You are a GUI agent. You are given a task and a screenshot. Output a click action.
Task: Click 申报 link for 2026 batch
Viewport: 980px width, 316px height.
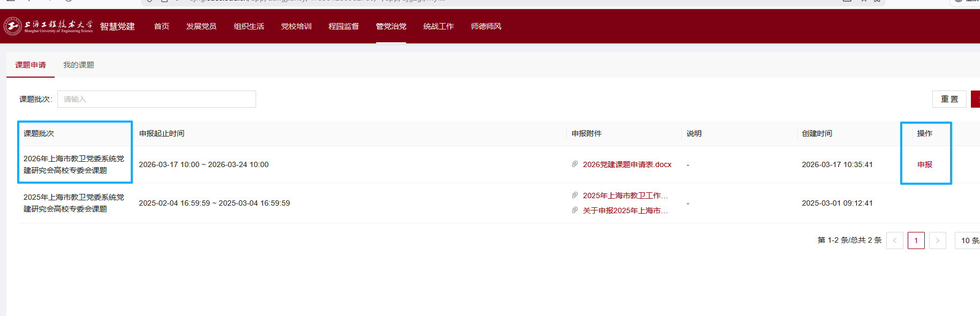click(924, 164)
